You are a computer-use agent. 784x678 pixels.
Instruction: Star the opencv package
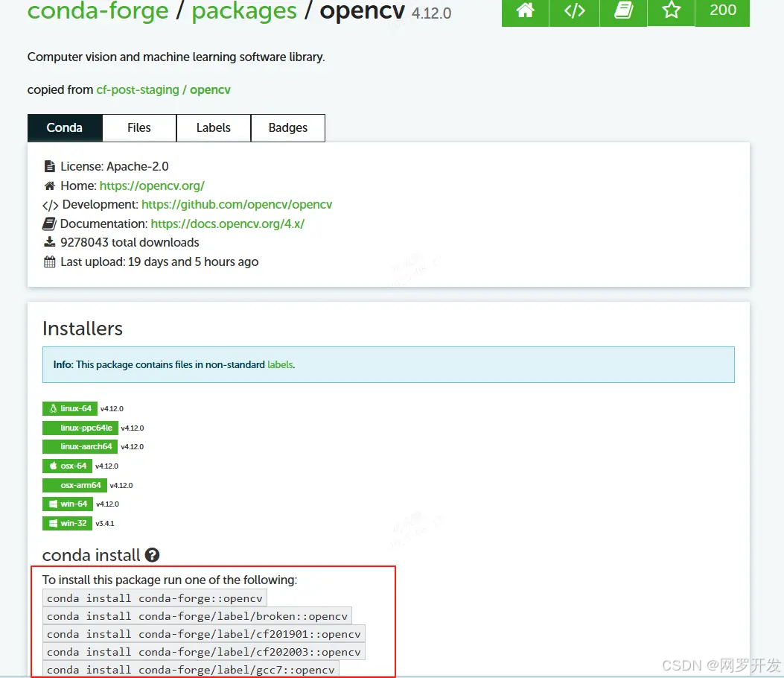click(x=671, y=11)
